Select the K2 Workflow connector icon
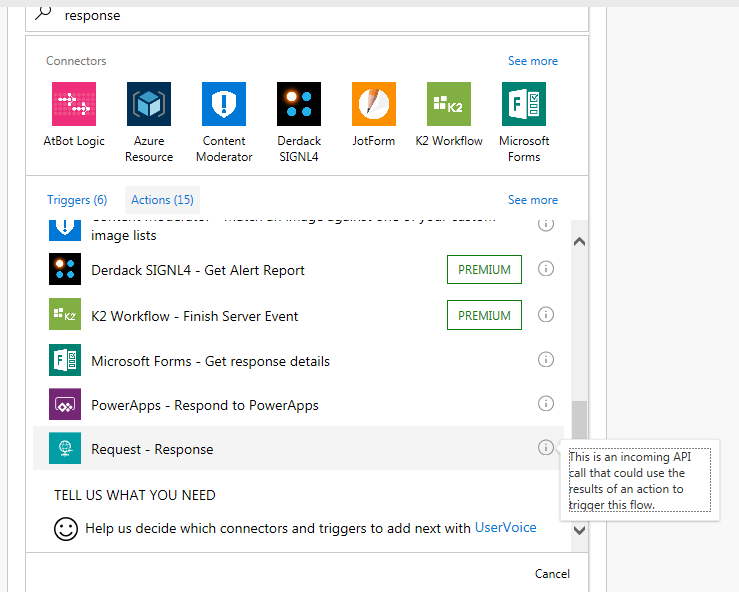 [449, 104]
